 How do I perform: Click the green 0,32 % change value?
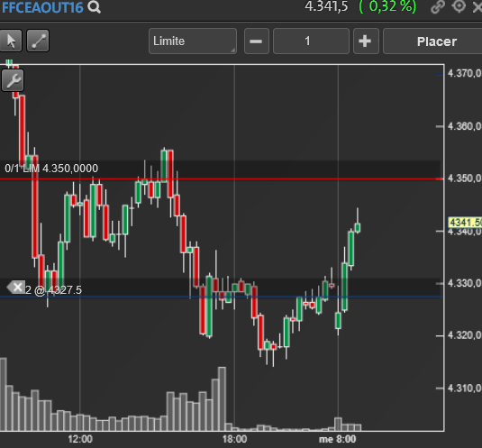(x=387, y=6)
